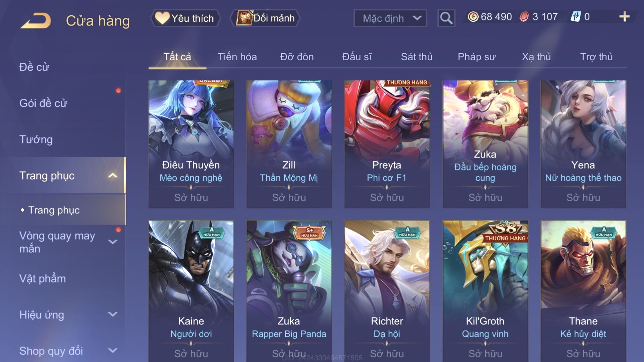Click the red gem currency icon
644x362 pixels.
[x=524, y=17]
